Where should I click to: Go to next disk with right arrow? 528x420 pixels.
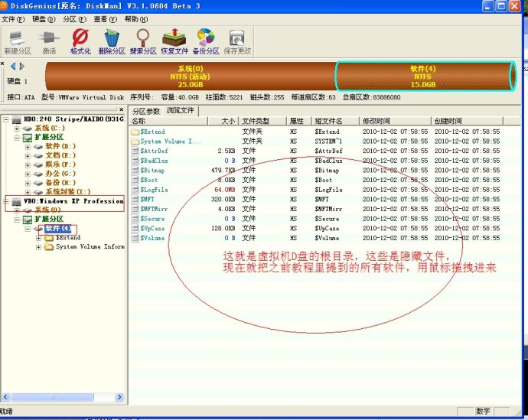click(x=22, y=67)
